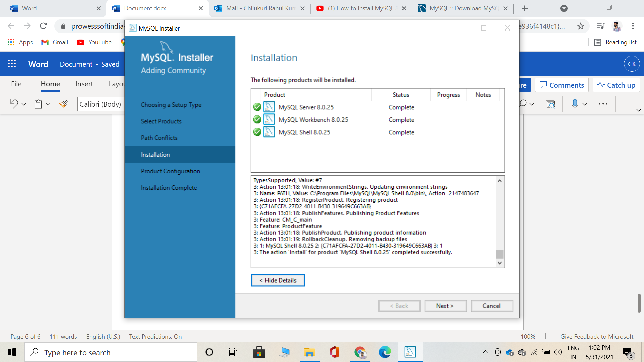Click the MySQL Installer title bar icon
Viewport: 644px width, 362px height.
tap(133, 28)
